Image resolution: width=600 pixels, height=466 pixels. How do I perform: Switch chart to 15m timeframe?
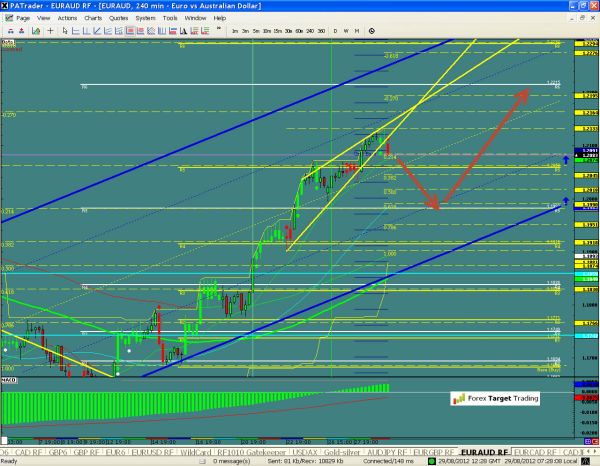(275, 31)
